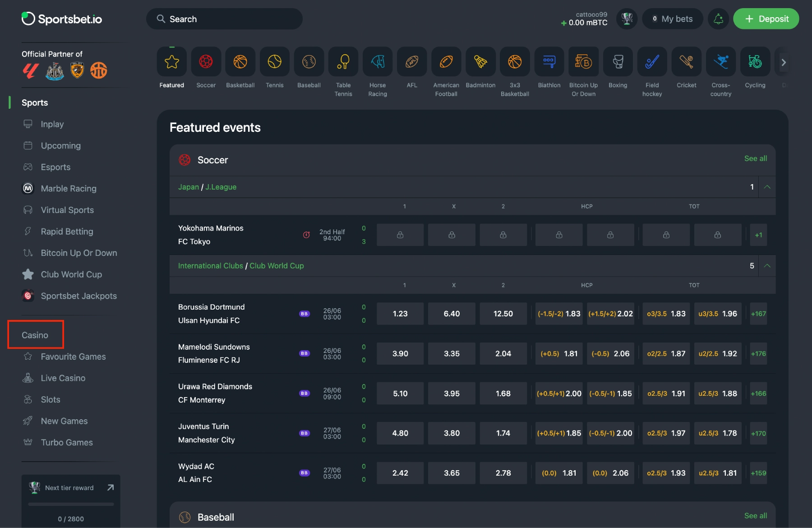Screen dimensions: 812x528
Task: Click See all for Soccer
Action: [756, 158]
